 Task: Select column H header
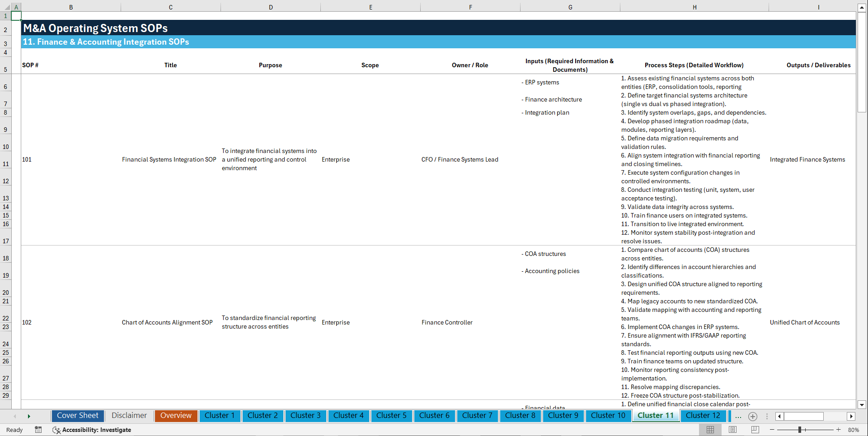[x=694, y=7]
